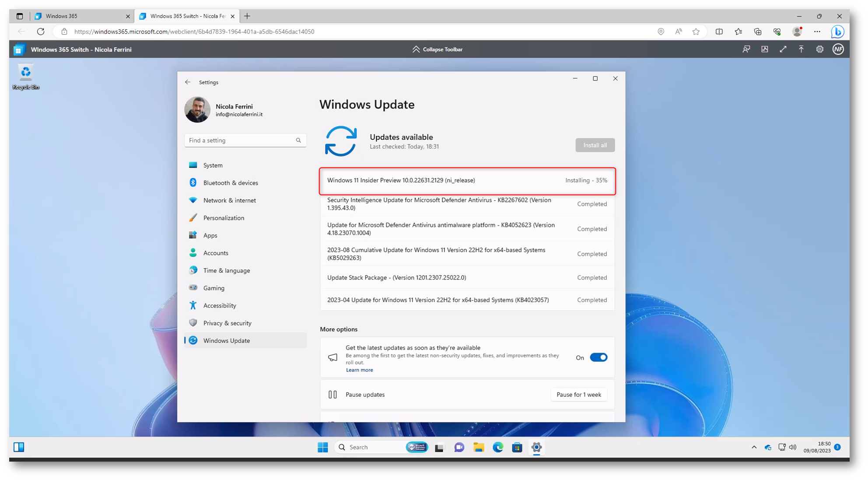
Task: Open Chat app on taskbar
Action: (459, 447)
